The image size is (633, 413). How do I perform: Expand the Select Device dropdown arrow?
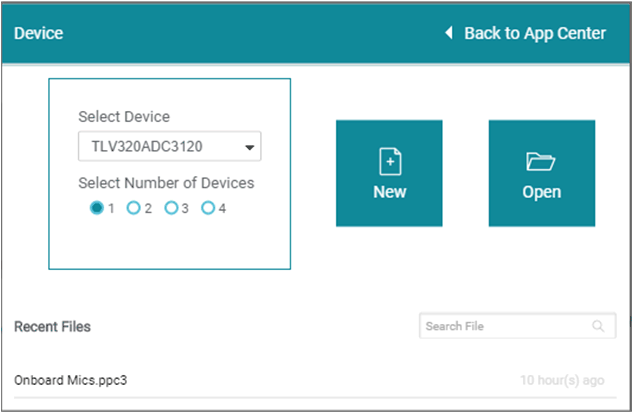click(250, 148)
